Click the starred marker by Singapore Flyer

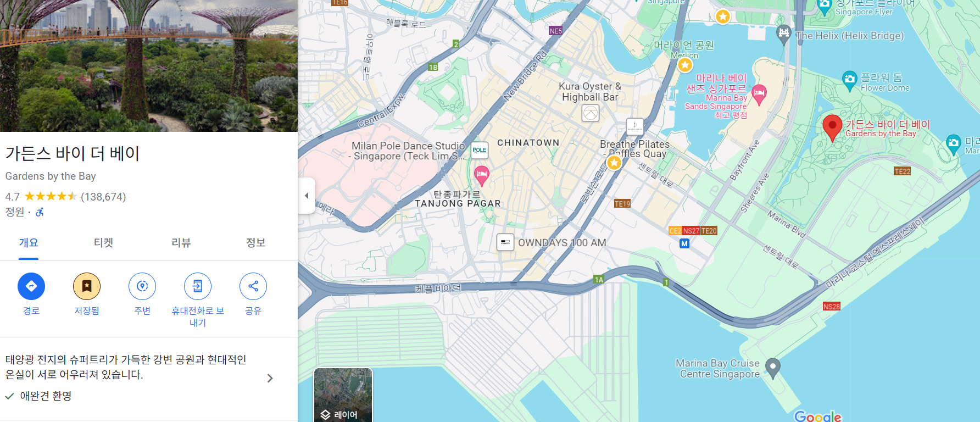coord(723,16)
